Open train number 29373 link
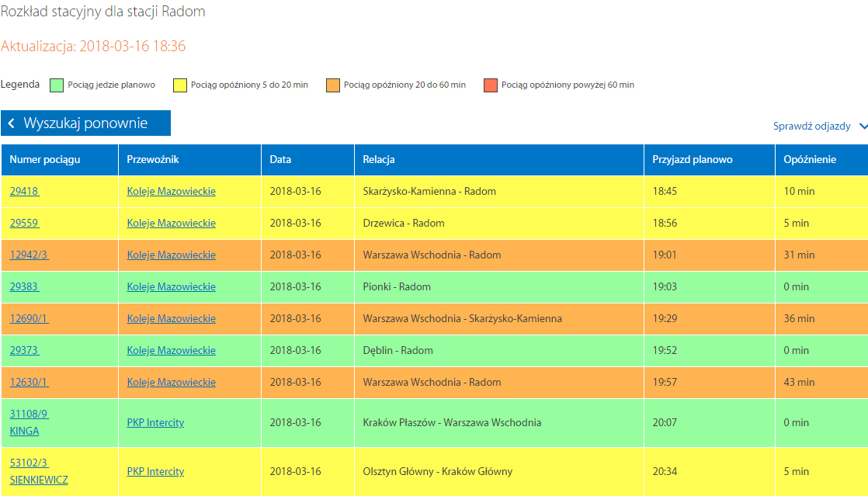The image size is (868, 496). pos(24,350)
